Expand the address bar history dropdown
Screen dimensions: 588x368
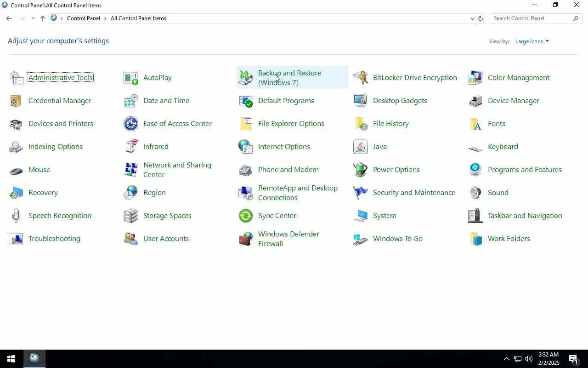coord(472,18)
